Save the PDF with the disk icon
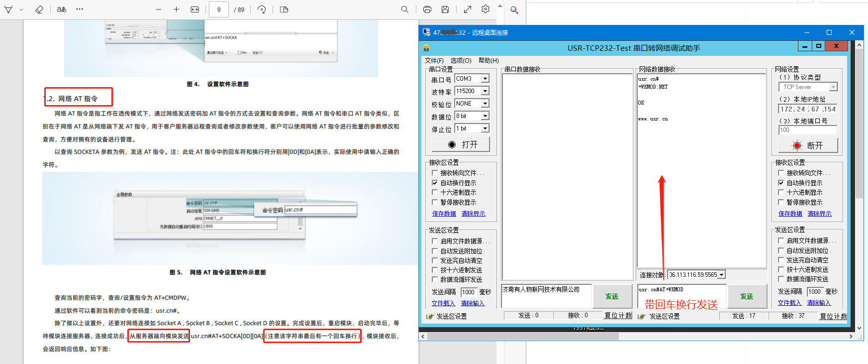 (x=445, y=9)
